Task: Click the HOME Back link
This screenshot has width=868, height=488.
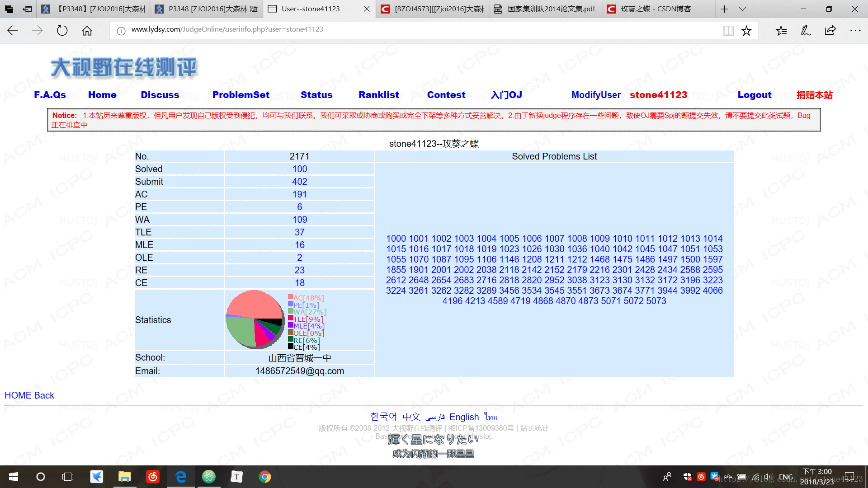Action: coord(30,395)
